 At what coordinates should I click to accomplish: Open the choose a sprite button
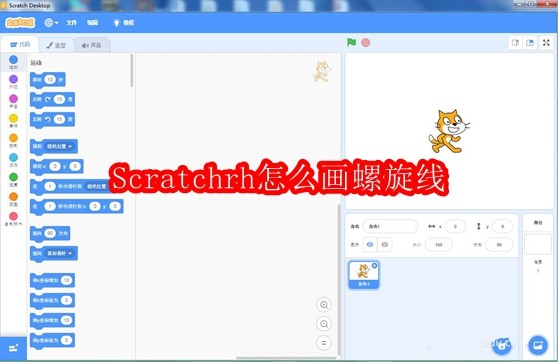501,345
